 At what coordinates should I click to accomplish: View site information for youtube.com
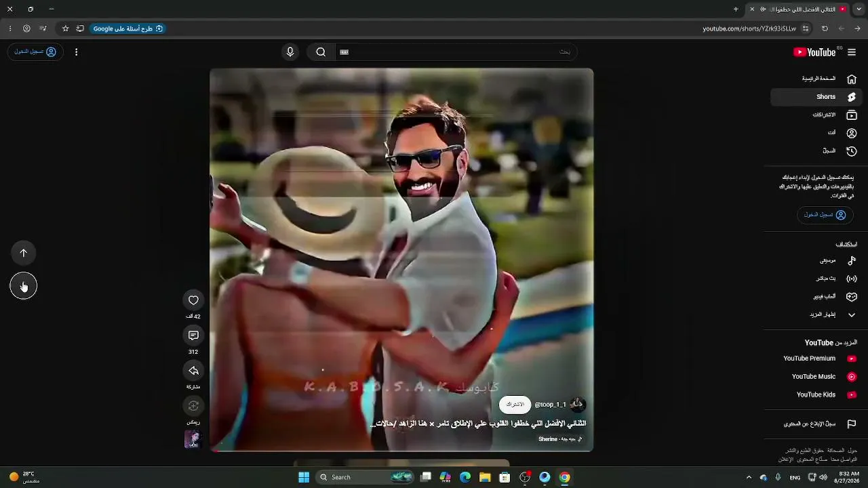(x=806, y=28)
